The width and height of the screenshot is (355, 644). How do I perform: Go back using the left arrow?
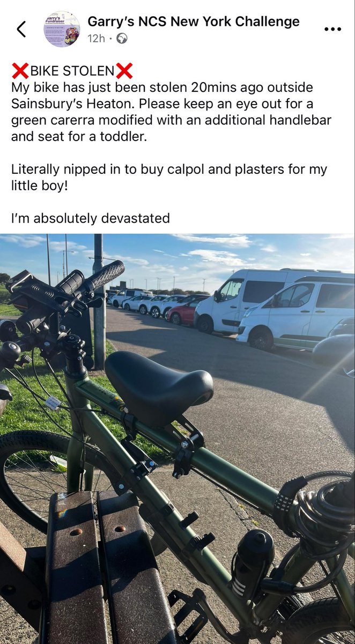click(21, 29)
